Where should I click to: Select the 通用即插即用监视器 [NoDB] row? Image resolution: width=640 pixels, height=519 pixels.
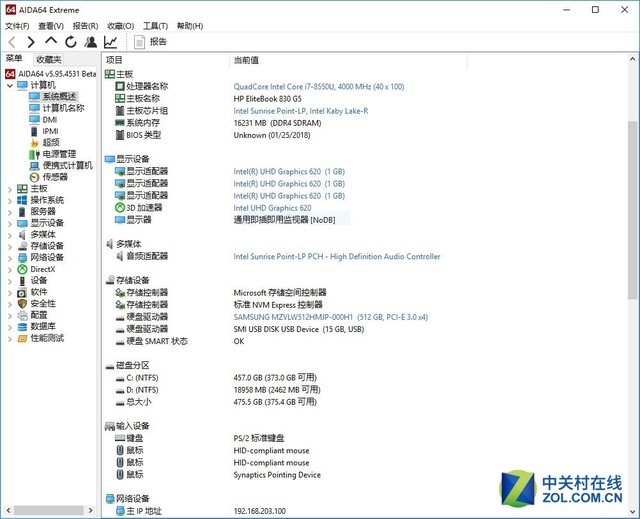[284, 220]
